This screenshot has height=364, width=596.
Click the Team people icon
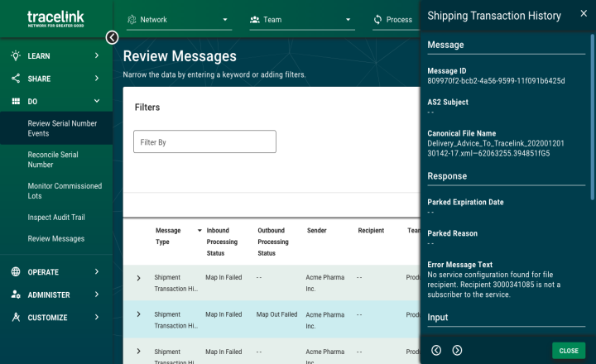click(254, 19)
